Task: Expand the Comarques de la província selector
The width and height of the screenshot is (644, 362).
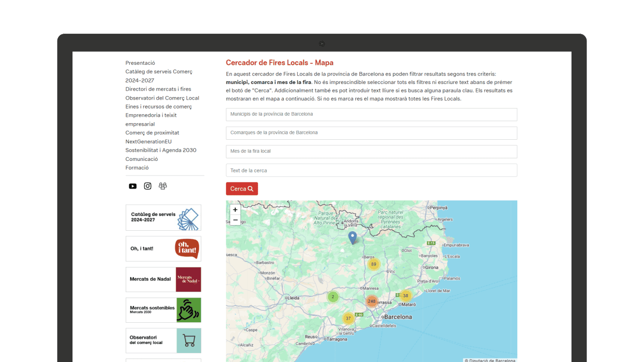Action: (371, 133)
